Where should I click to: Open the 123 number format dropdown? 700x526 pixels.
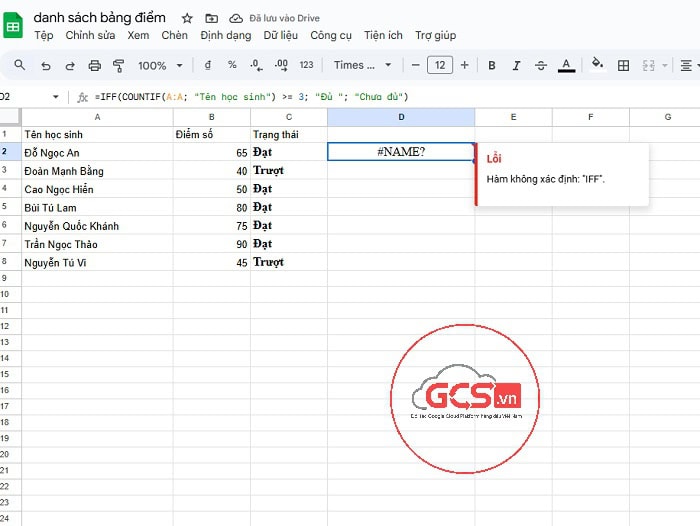pos(306,66)
